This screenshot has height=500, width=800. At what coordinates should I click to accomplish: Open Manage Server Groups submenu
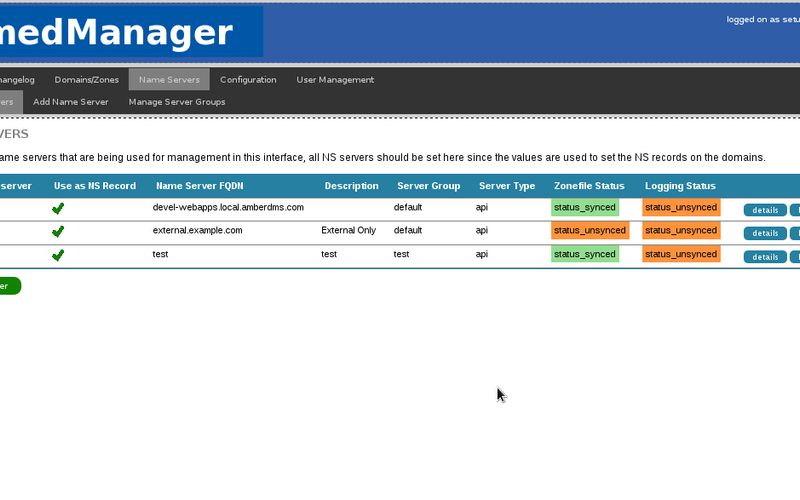pyautogui.click(x=177, y=102)
